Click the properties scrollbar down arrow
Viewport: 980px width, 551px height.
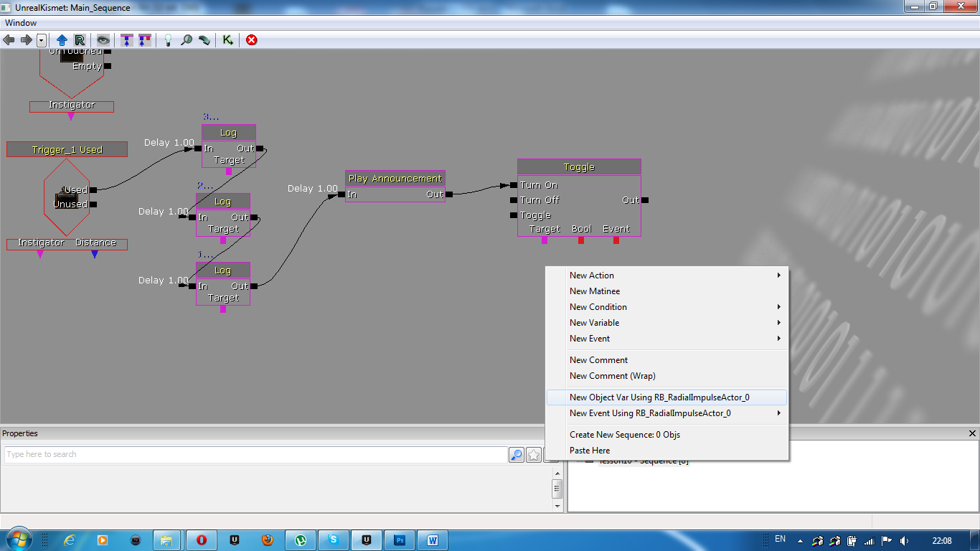[x=557, y=506]
